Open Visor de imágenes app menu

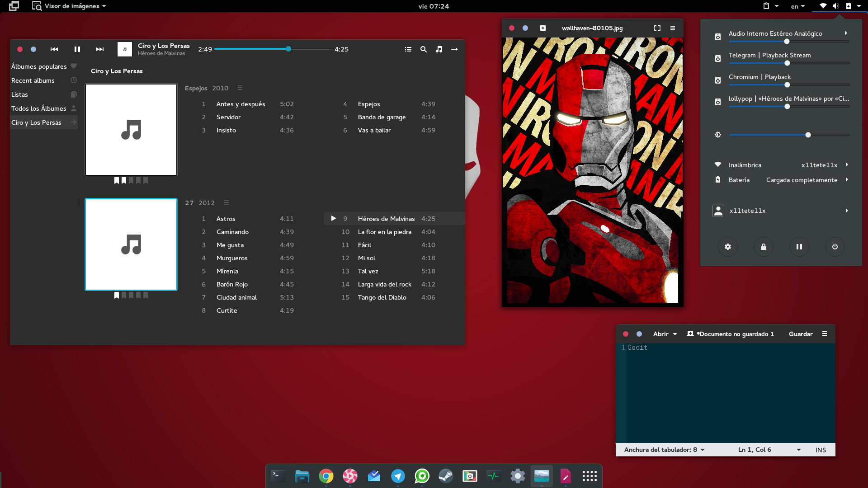(x=72, y=6)
